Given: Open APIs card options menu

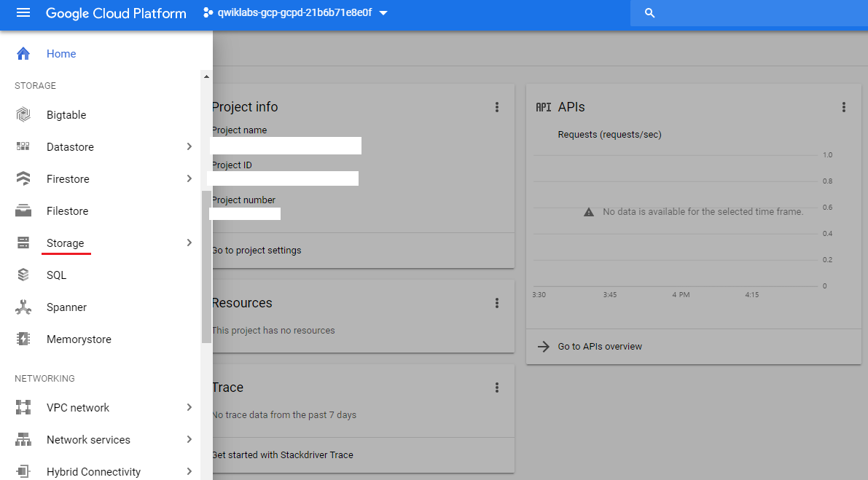Looking at the screenshot, I should click(x=844, y=107).
